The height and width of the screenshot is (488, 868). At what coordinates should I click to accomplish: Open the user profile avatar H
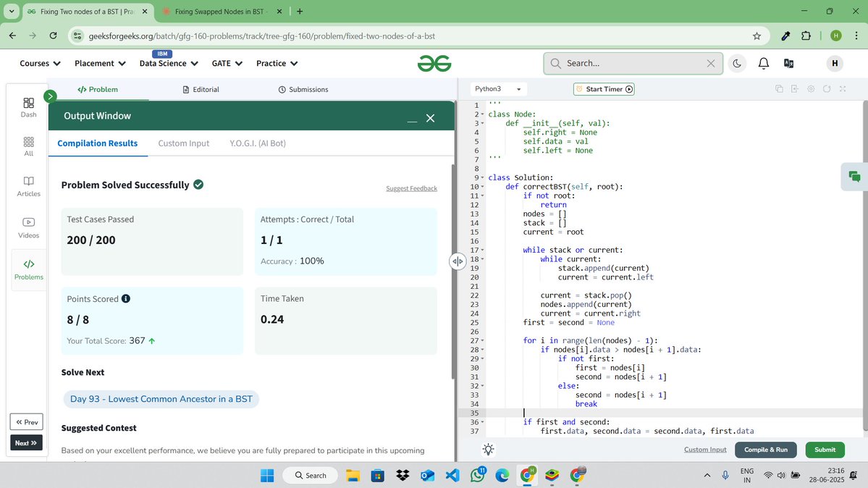[834, 63]
